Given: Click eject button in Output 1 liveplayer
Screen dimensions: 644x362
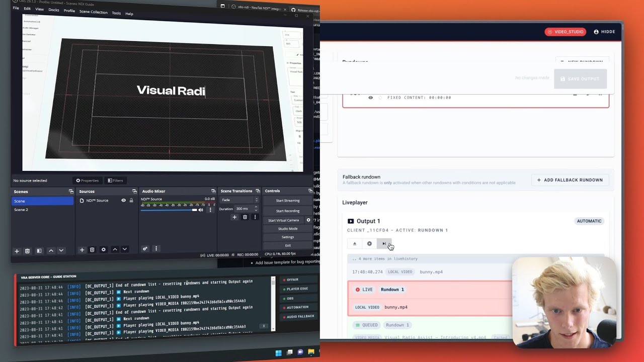Looking at the screenshot, I should tap(354, 243).
